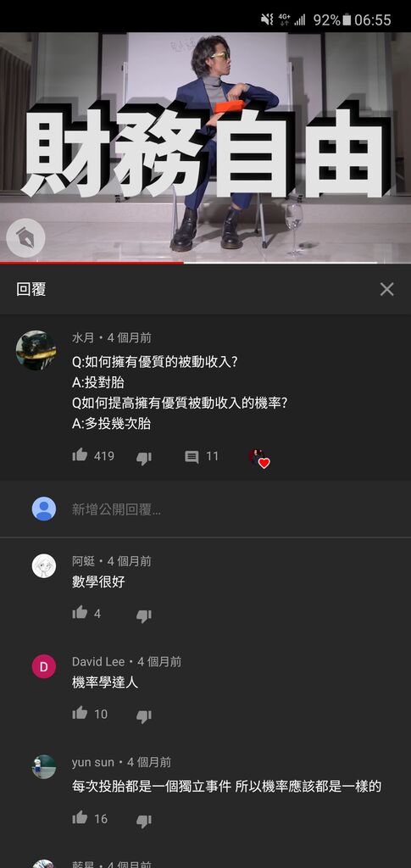The height and width of the screenshot is (868, 411).
Task: Close the 回覆 replies panel
Action: pos(386,289)
